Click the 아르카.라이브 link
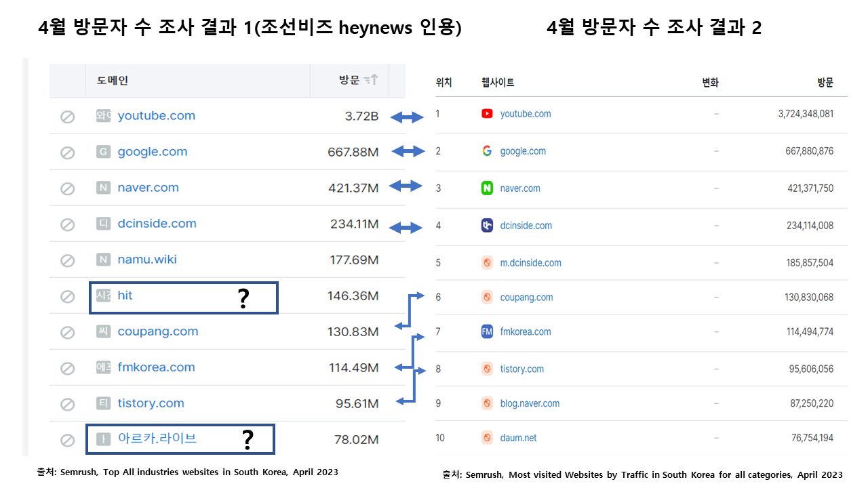Viewport: 868px width, 488px height. pos(156,439)
